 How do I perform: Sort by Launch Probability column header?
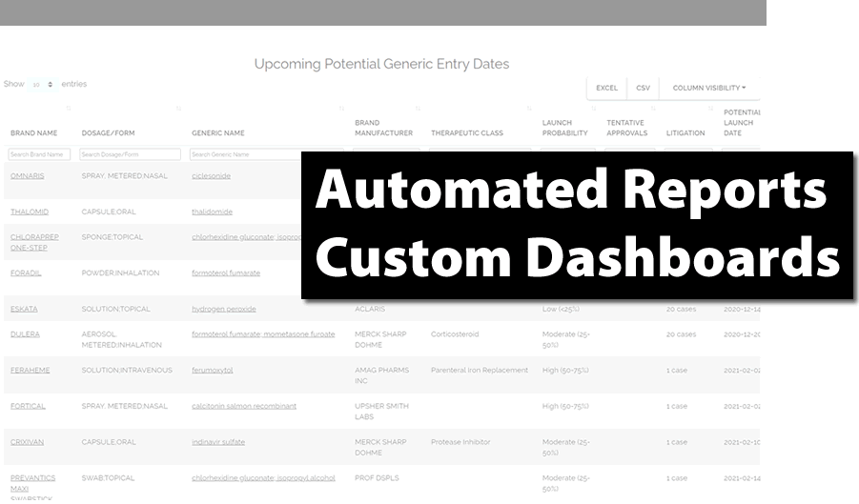(x=563, y=128)
